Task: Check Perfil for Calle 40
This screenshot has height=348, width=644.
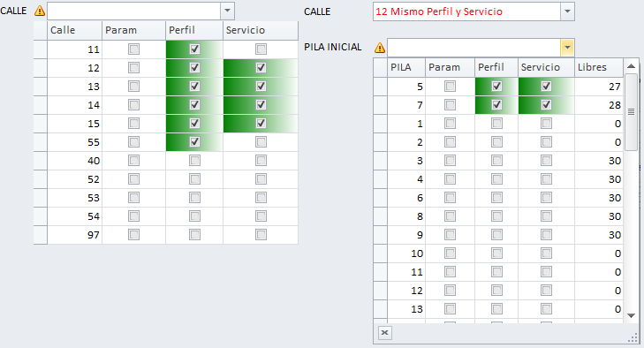Action: pyautogui.click(x=194, y=160)
